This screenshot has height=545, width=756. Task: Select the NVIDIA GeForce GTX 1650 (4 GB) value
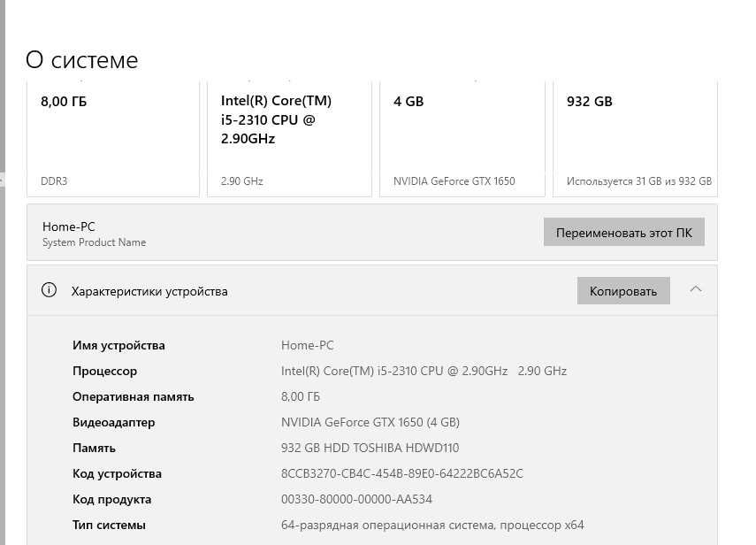coord(370,423)
